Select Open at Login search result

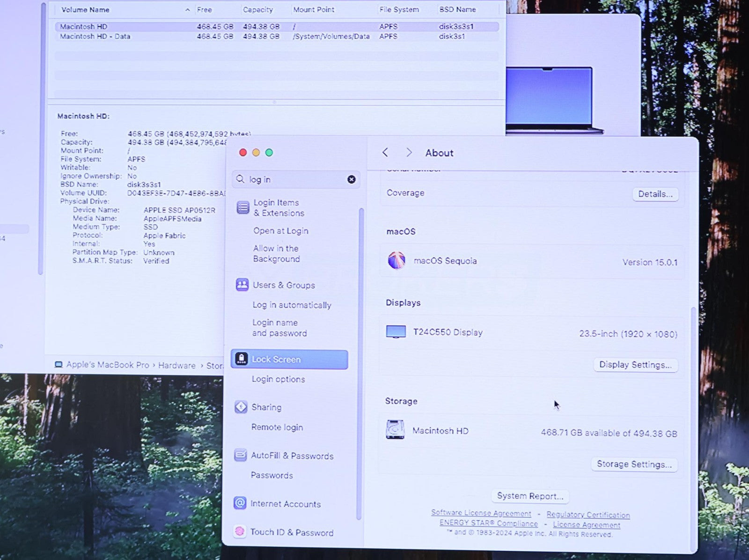pos(281,230)
